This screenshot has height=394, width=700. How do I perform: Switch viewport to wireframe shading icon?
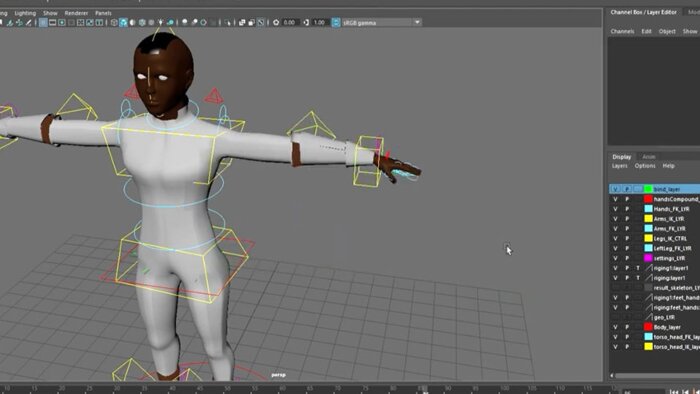click(x=114, y=22)
